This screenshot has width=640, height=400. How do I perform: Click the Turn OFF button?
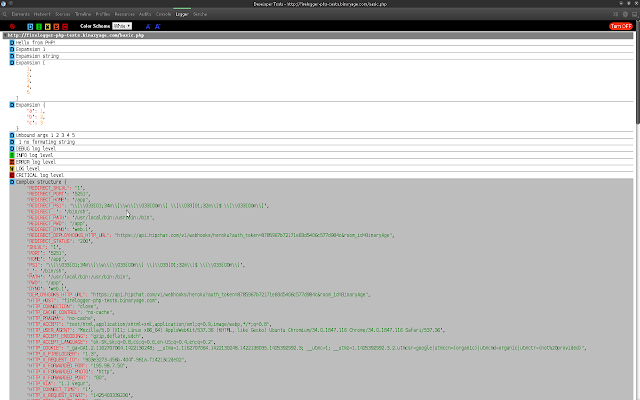click(x=620, y=26)
